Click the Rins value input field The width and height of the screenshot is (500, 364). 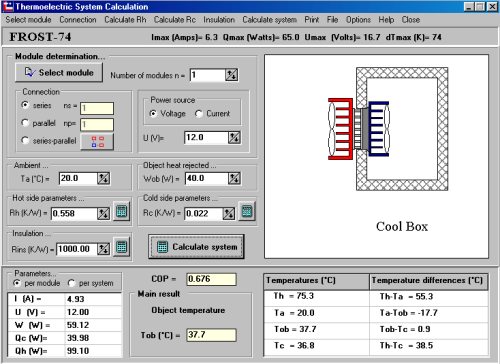[x=77, y=249]
